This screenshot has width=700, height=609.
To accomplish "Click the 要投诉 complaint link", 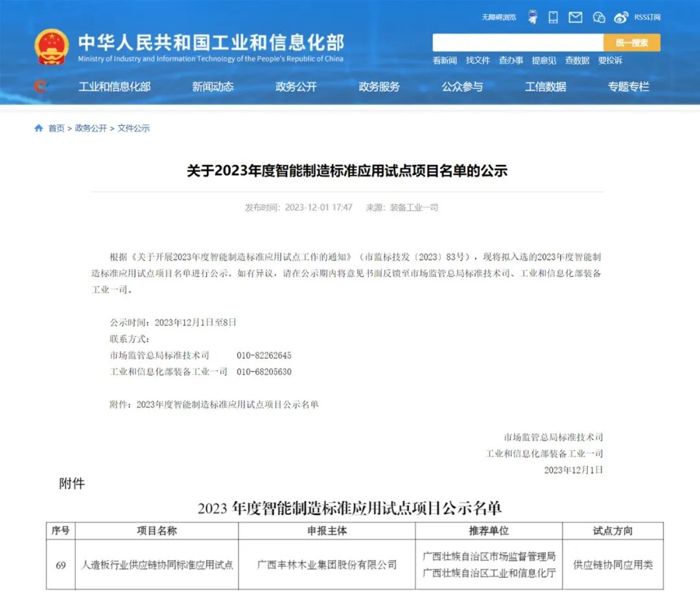I will [x=611, y=60].
